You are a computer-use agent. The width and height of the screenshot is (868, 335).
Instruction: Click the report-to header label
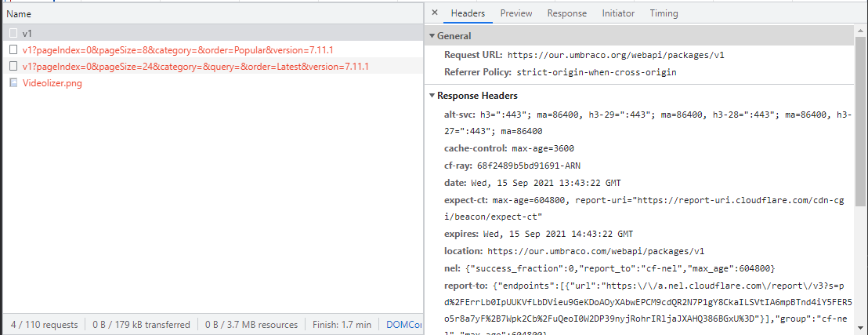tap(465, 285)
